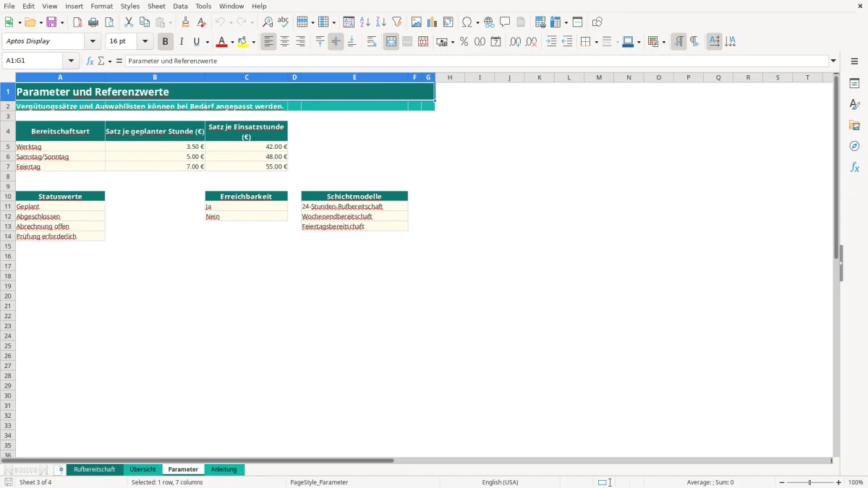This screenshot has height=488, width=868.
Task: Open Find & Replace
Action: [x=268, y=22]
